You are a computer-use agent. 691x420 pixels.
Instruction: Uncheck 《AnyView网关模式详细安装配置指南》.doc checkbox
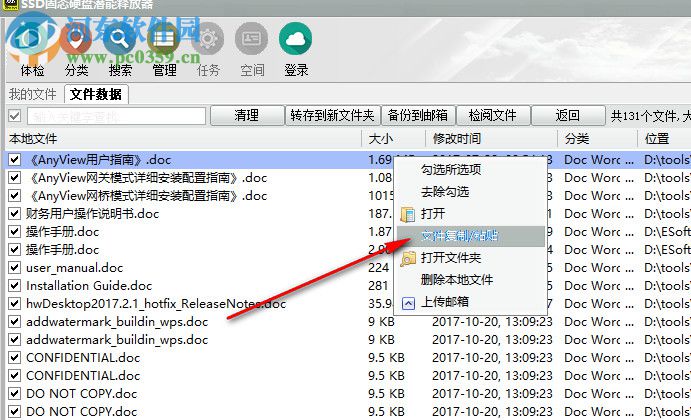click(15, 178)
